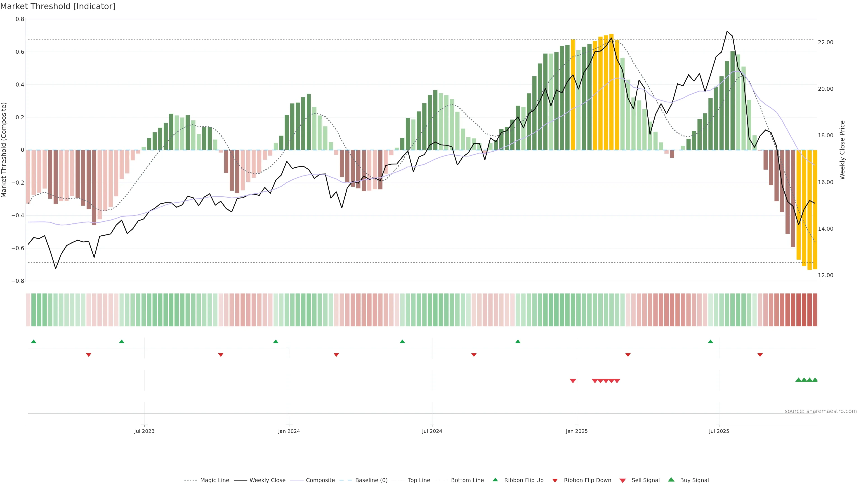Screen dimensions: 868x488
Task: Click the Jan 2025 x-axis label
Action: (x=577, y=431)
